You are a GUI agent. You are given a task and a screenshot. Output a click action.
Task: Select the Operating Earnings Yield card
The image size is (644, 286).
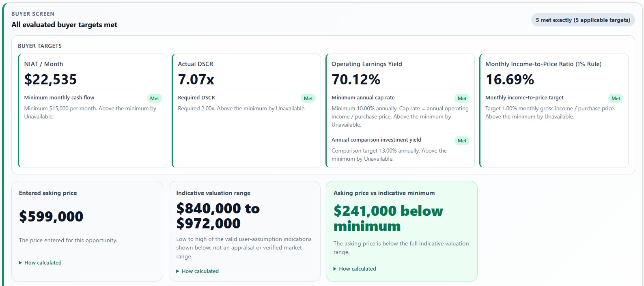pyautogui.click(x=400, y=111)
